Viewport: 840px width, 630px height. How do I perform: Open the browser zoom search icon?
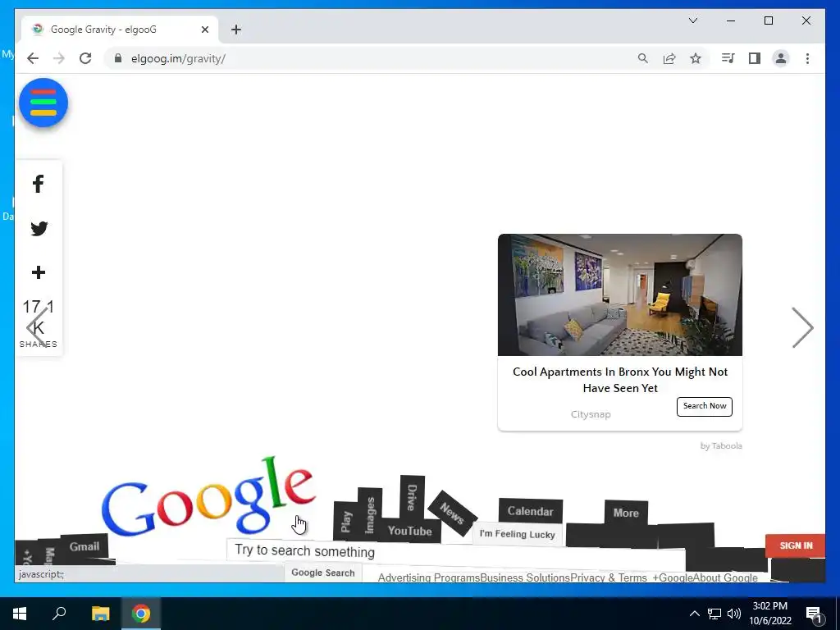pos(643,58)
